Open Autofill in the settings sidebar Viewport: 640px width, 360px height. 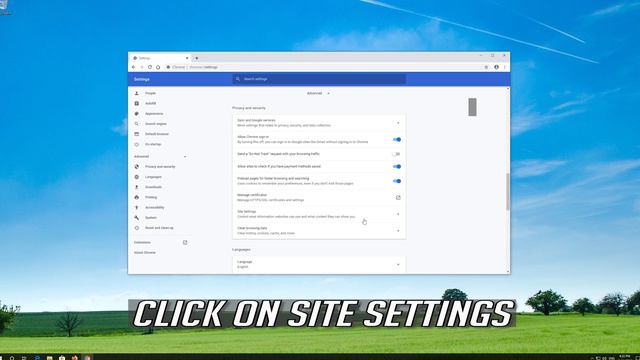tap(150, 103)
